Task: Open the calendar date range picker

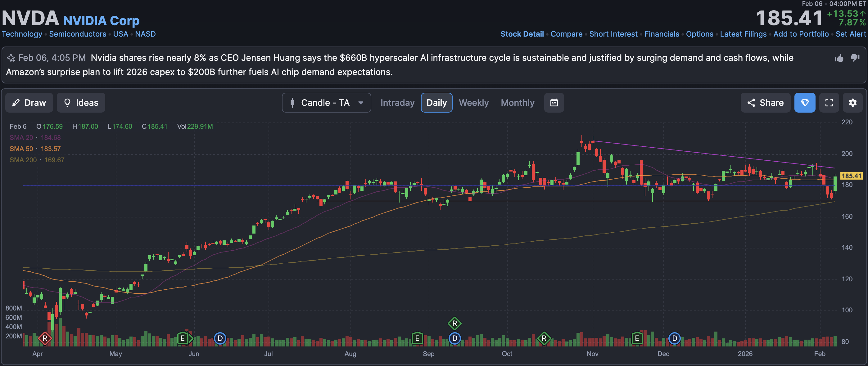Action: coord(554,103)
